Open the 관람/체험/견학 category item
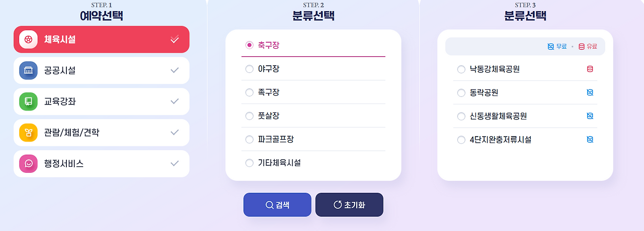 click(x=102, y=133)
